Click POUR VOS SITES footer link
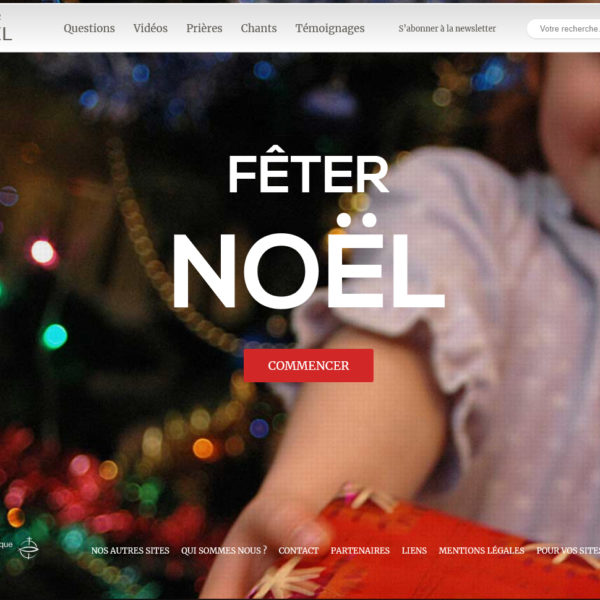600x600 pixels. pyautogui.click(x=568, y=550)
